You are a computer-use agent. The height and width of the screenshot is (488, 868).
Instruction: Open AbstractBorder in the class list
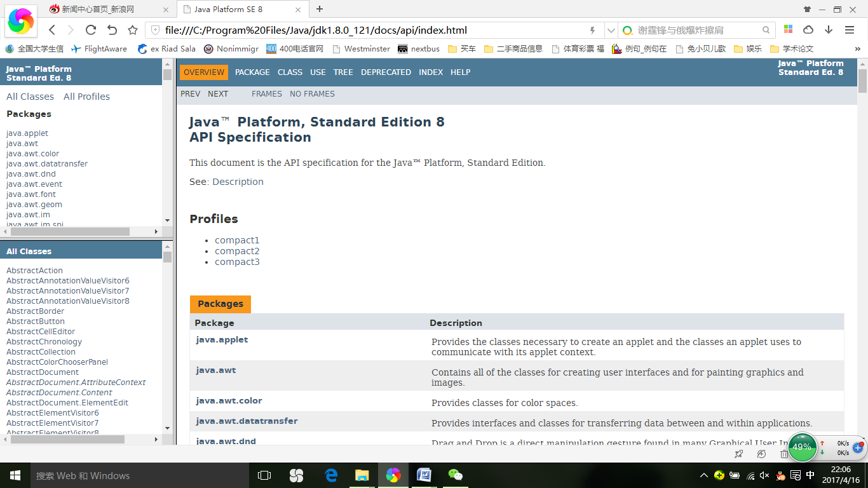[x=35, y=311]
